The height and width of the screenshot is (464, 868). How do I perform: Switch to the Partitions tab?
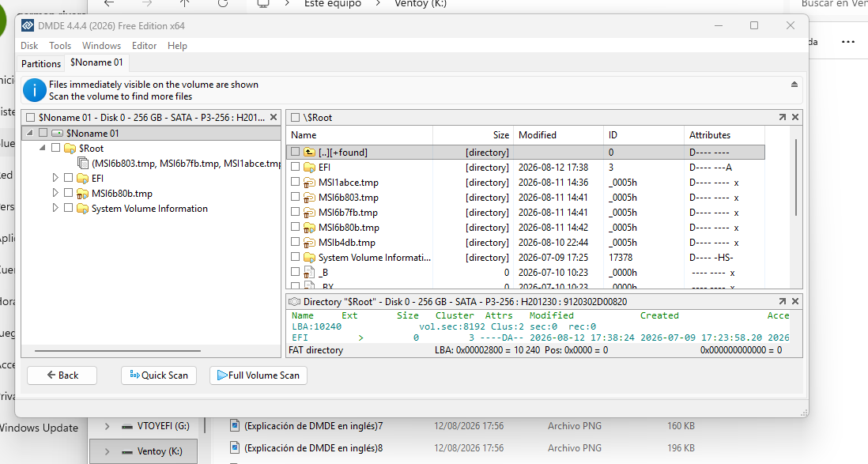(41, 64)
